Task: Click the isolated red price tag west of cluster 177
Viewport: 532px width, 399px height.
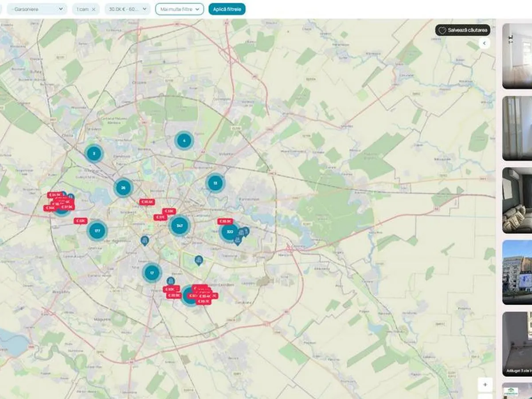Action: point(80,221)
